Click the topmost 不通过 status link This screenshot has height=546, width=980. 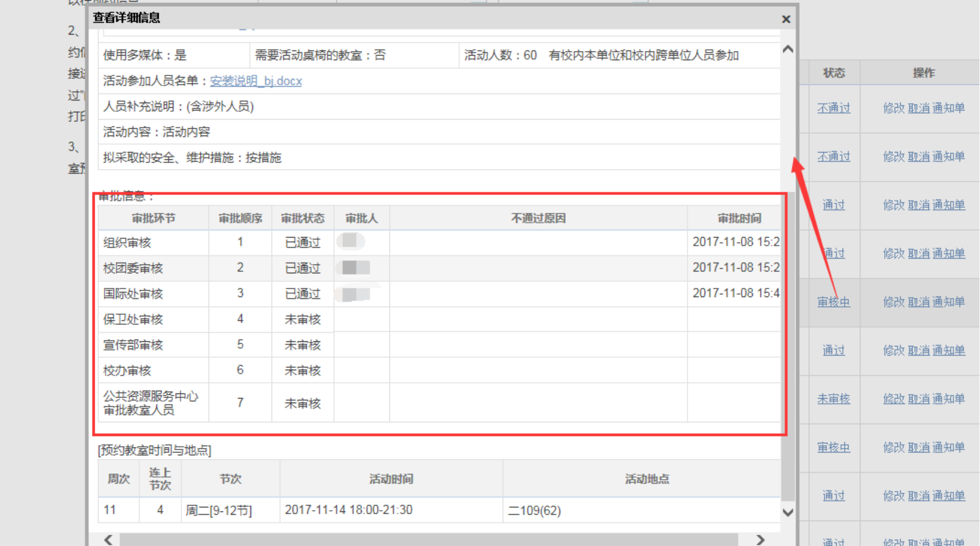point(833,108)
